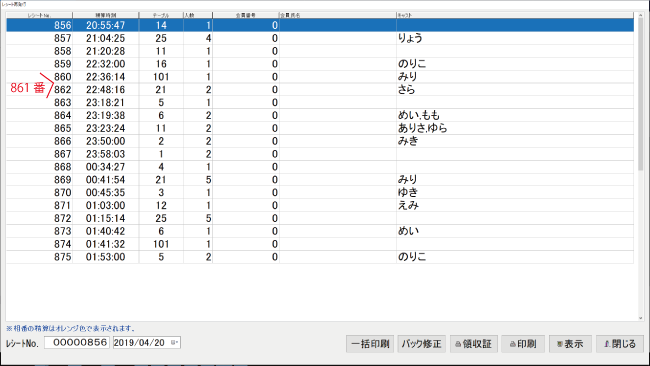Click the cast entry めい,もも
The image size is (650, 366).
pyautogui.click(x=419, y=115)
